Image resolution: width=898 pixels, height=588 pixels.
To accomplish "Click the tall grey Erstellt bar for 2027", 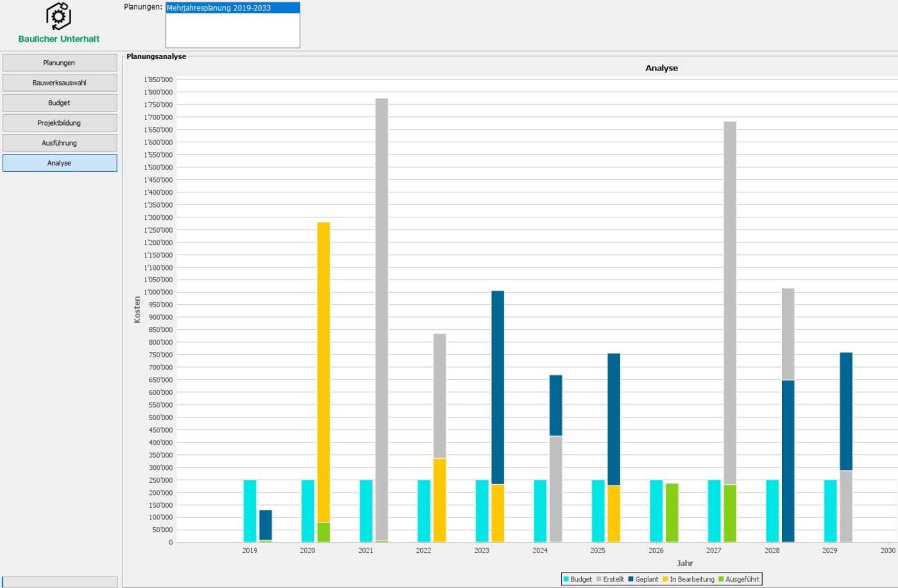I will click(x=730, y=303).
